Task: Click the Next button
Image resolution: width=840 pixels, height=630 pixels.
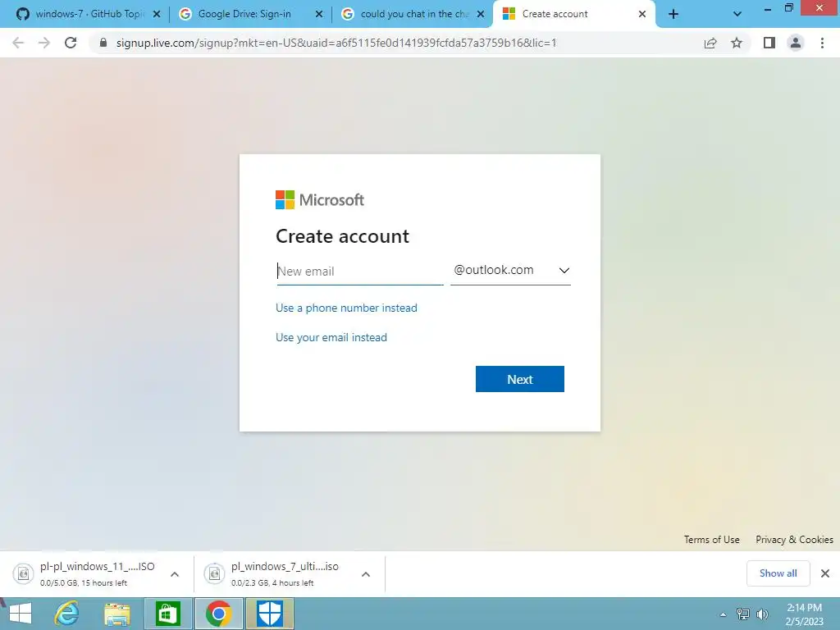Action: 519,379
